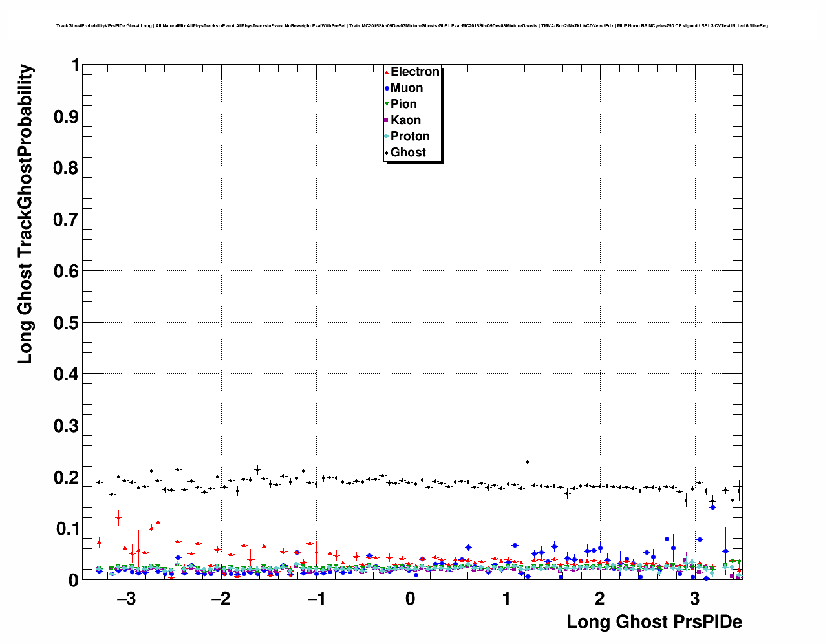Click the plot title text at top
The width and height of the screenshot is (825, 644).
click(x=412, y=26)
